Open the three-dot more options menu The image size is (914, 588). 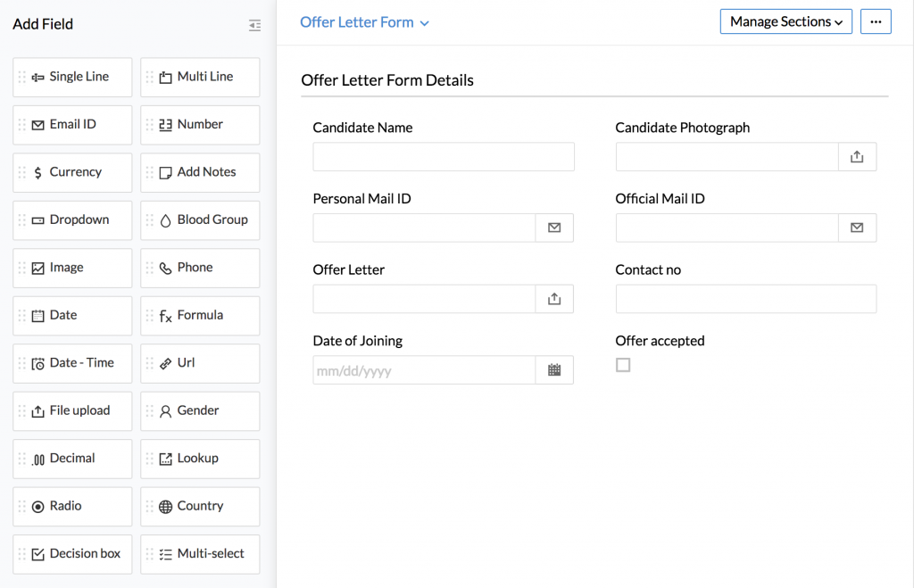[x=876, y=22]
